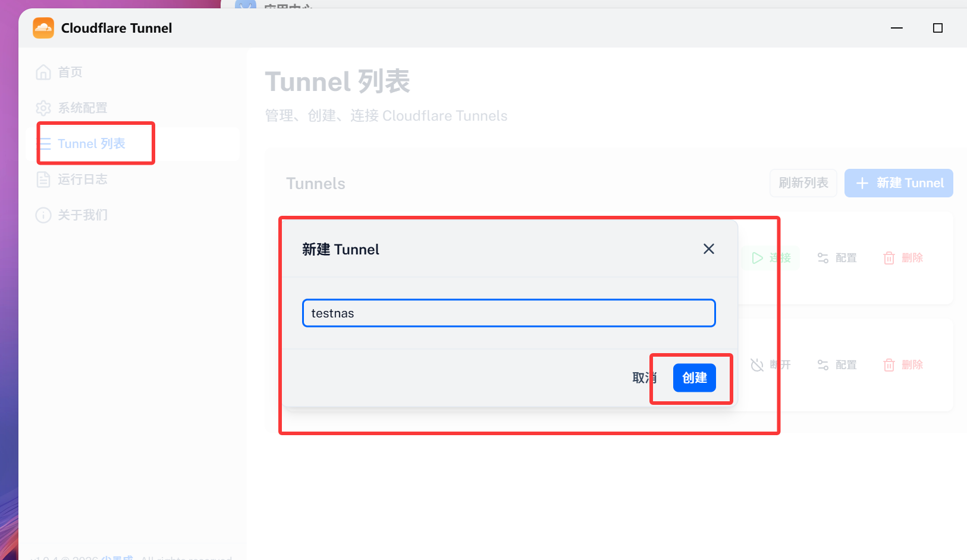Click the first tunnel's 配置 sliders icon
This screenshot has height=560, width=967.
pyautogui.click(x=823, y=258)
